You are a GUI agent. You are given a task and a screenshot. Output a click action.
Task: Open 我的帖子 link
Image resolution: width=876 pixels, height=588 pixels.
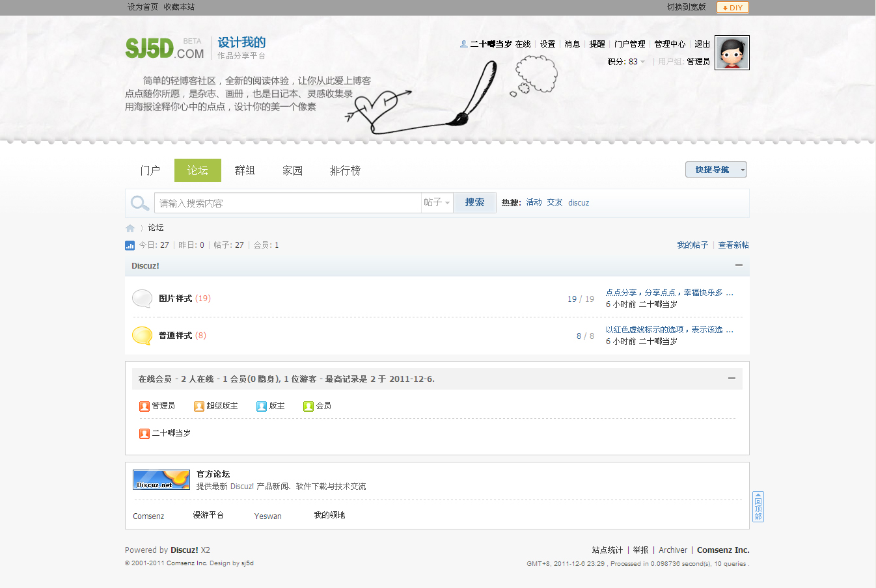(692, 245)
